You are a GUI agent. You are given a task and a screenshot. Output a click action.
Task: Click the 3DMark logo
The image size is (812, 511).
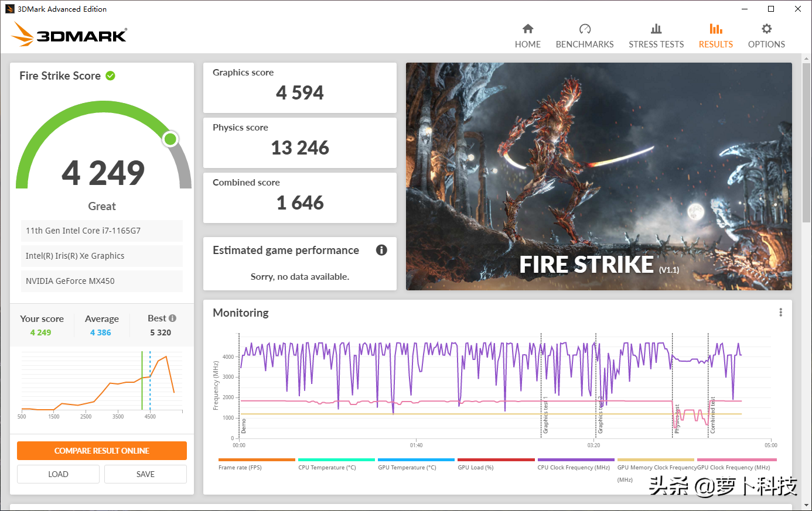(69, 34)
